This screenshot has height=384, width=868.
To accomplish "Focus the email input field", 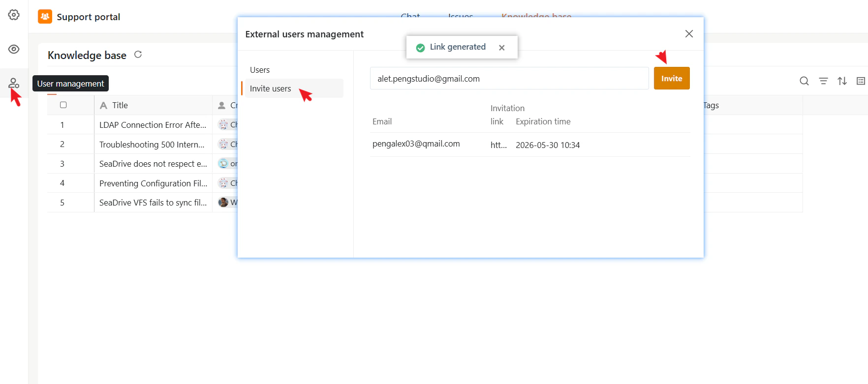I will pos(509,78).
